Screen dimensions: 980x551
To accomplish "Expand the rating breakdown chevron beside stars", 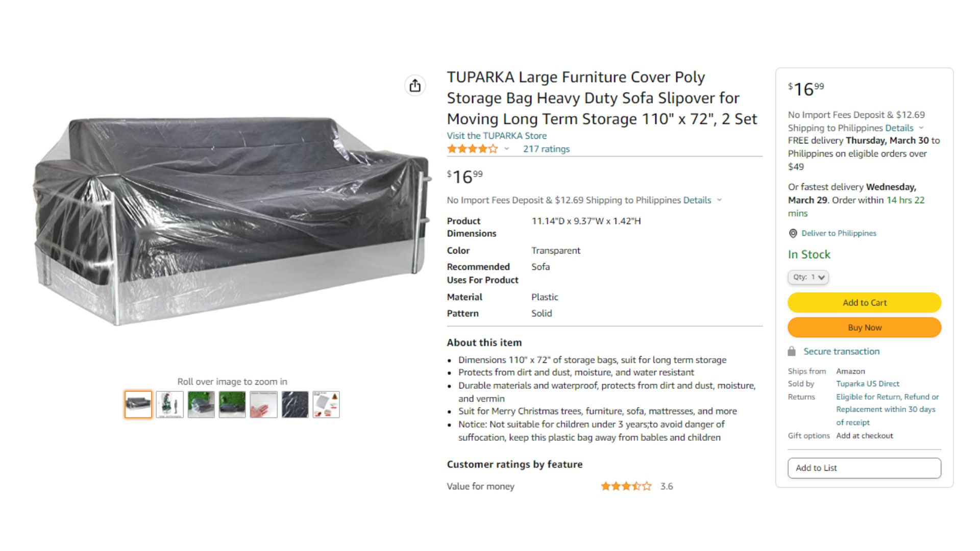I will click(x=507, y=149).
